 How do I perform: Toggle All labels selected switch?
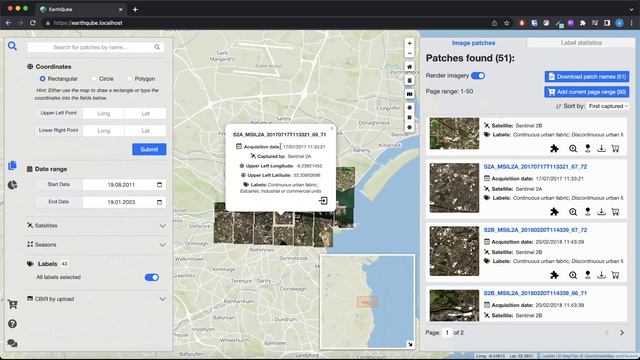152,278
